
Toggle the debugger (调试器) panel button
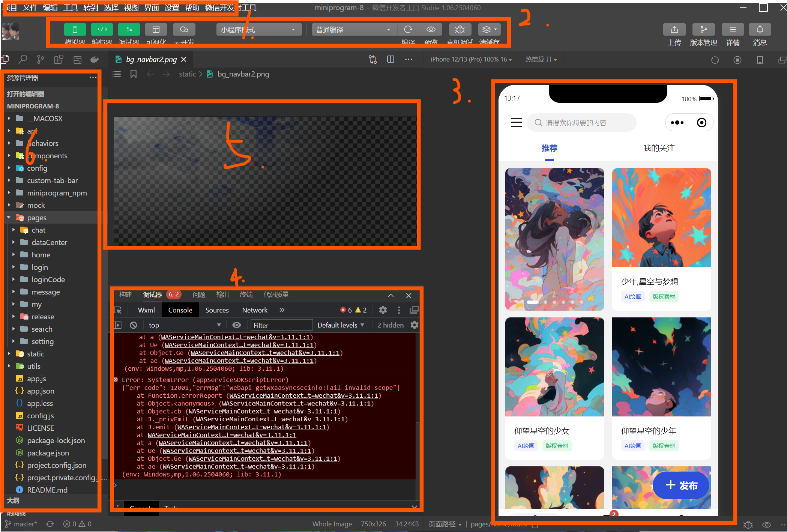coord(129,29)
